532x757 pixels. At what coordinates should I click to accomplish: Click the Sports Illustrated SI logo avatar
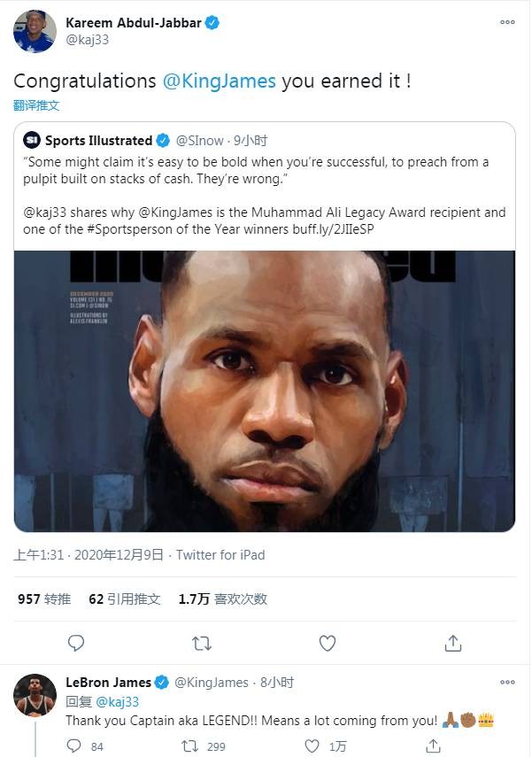32,140
